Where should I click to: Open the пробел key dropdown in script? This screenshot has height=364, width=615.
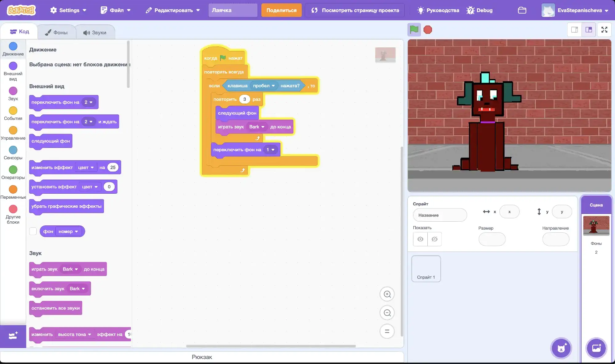(264, 86)
